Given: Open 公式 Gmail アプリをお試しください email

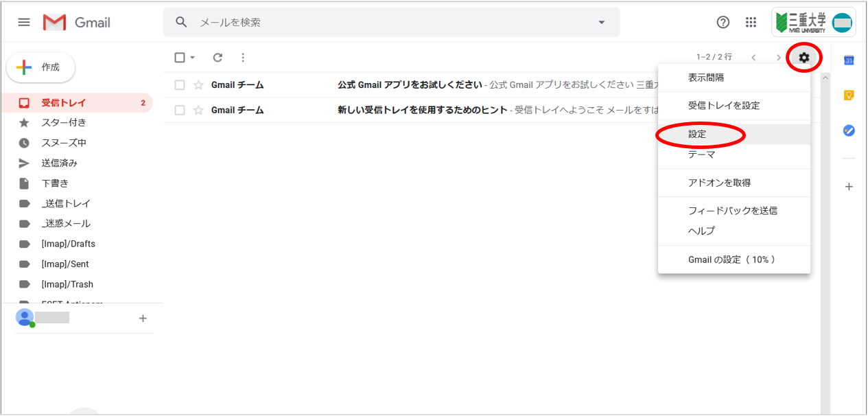Looking at the screenshot, I should pos(410,85).
